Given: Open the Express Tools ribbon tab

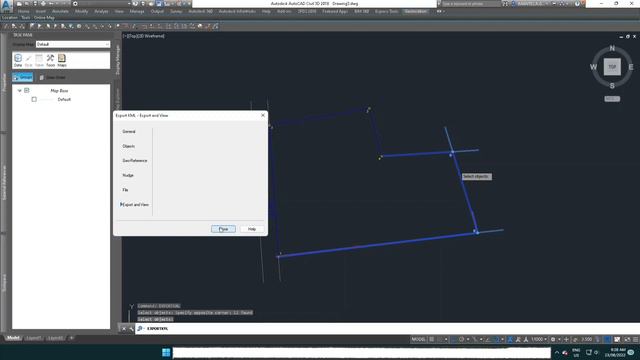Looking at the screenshot, I should (x=387, y=11).
